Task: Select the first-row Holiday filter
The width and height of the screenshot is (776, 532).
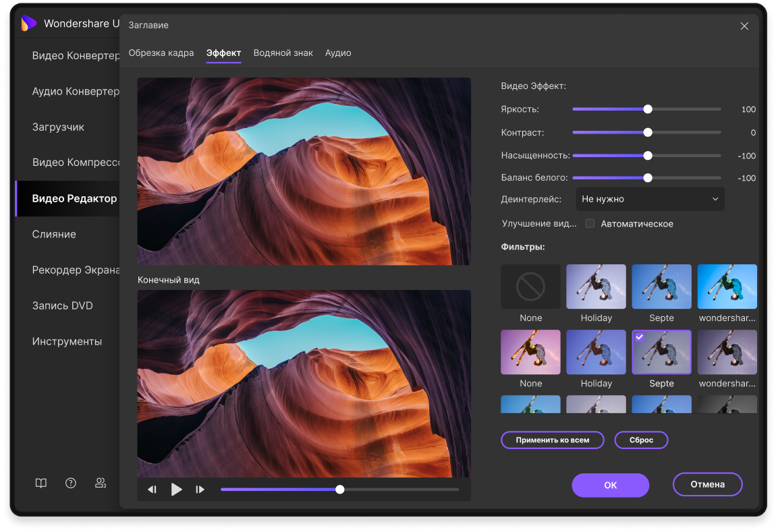Action: (x=596, y=287)
